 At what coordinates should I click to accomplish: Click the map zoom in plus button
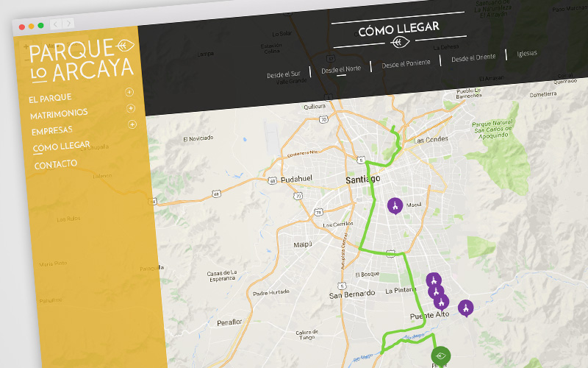pos(26,47)
